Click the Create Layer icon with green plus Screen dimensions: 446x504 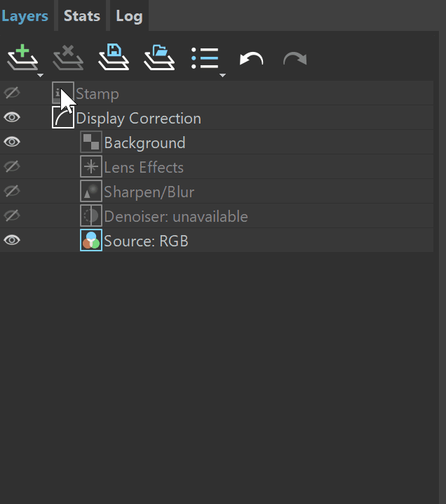coord(22,58)
